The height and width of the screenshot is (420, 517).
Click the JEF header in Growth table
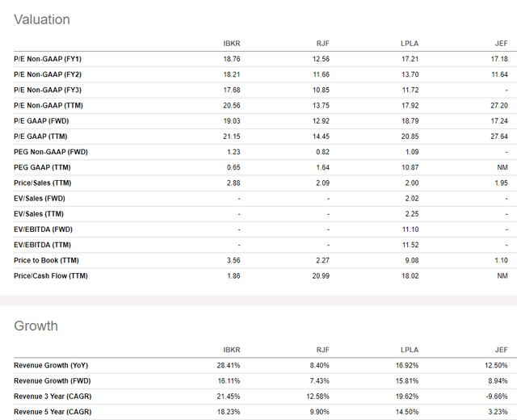pyautogui.click(x=502, y=350)
